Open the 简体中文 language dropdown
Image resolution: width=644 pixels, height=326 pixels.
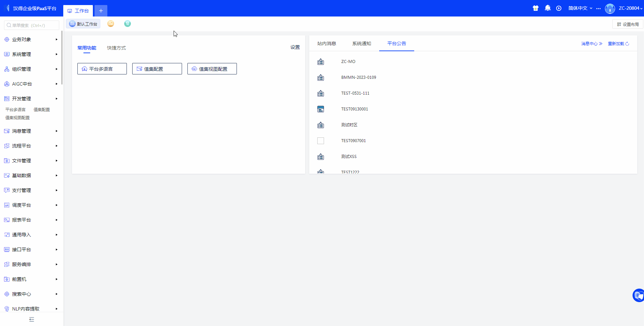580,8
